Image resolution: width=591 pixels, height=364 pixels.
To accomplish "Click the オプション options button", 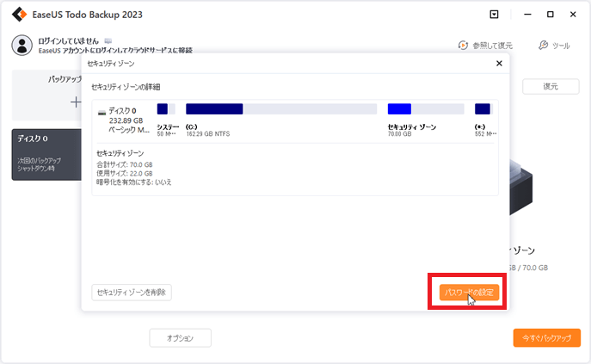I will pyautogui.click(x=181, y=338).
